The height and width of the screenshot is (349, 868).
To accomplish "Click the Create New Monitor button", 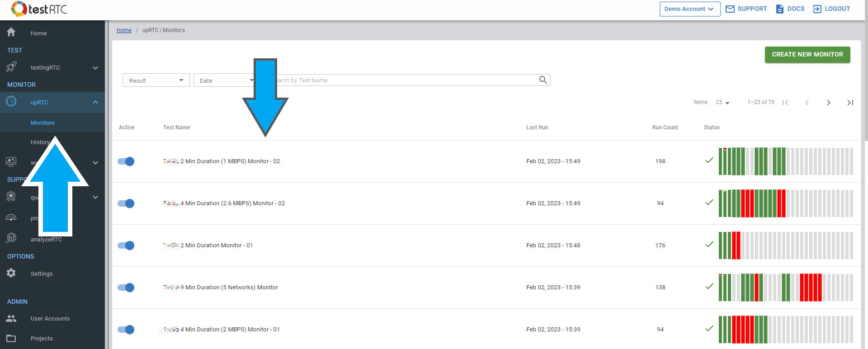I will [807, 54].
